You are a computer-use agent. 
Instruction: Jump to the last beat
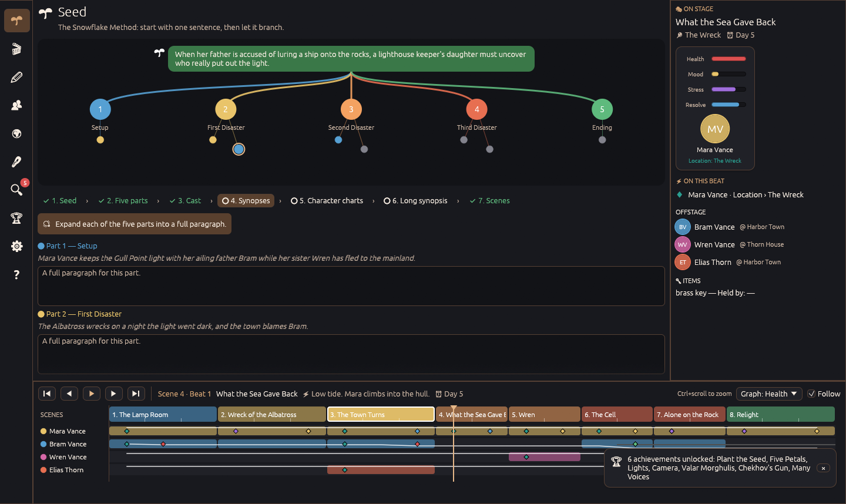tap(136, 394)
